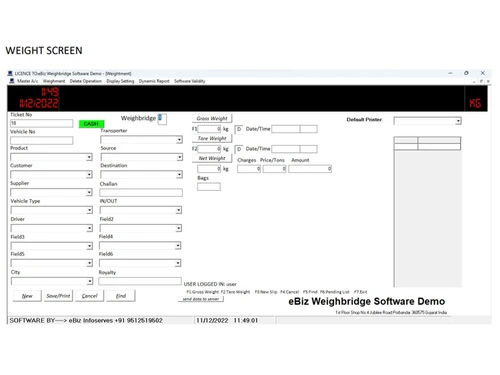Image resolution: width=500 pixels, height=375 pixels.
Task: Expand the Supplier dropdown
Action: [x=89, y=193]
